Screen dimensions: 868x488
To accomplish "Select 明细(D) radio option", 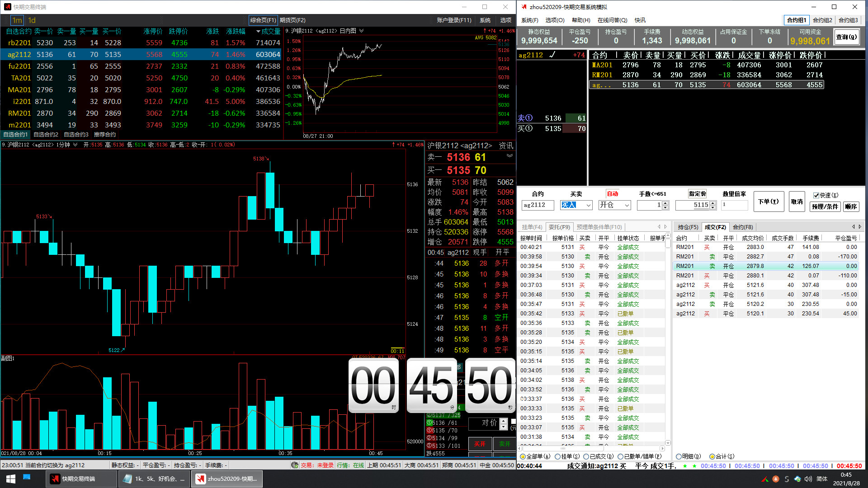I will (x=679, y=456).
